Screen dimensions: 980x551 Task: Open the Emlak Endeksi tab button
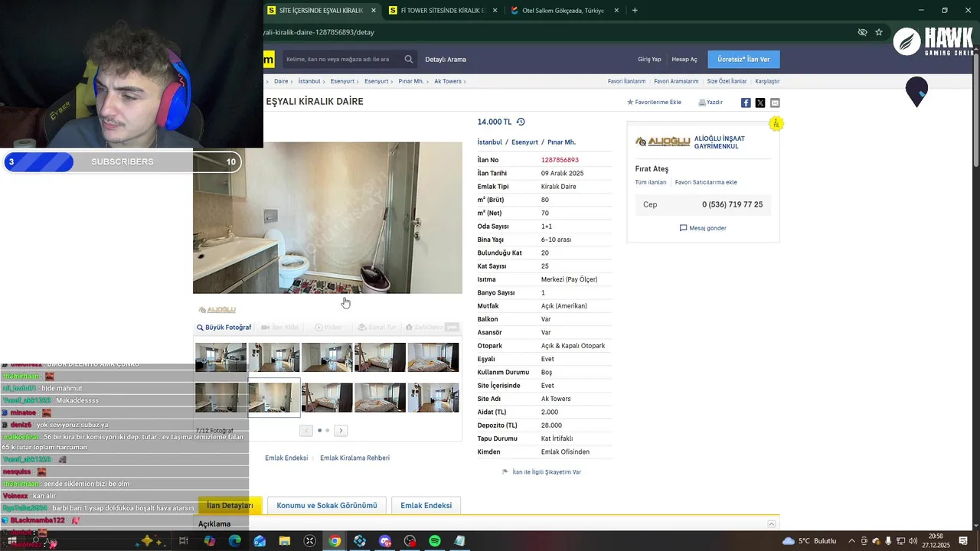(426, 505)
